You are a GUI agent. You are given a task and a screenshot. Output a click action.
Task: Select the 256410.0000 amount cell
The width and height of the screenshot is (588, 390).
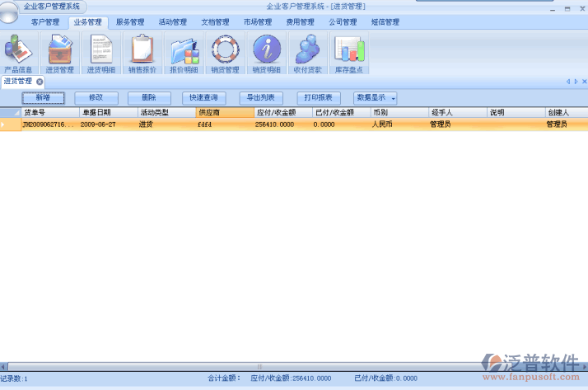283,125
